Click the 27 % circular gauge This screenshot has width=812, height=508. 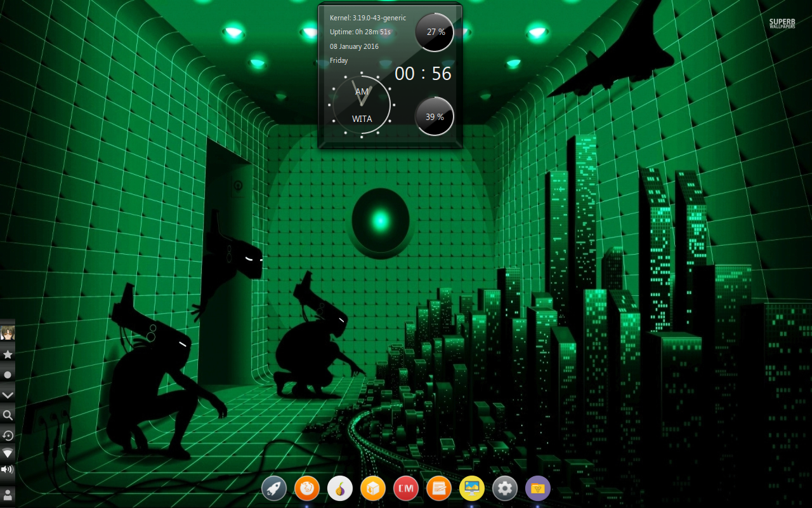435,32
